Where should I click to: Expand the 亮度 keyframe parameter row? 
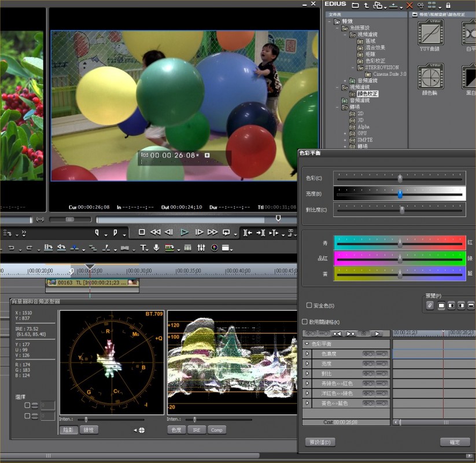tap(308, 363)
